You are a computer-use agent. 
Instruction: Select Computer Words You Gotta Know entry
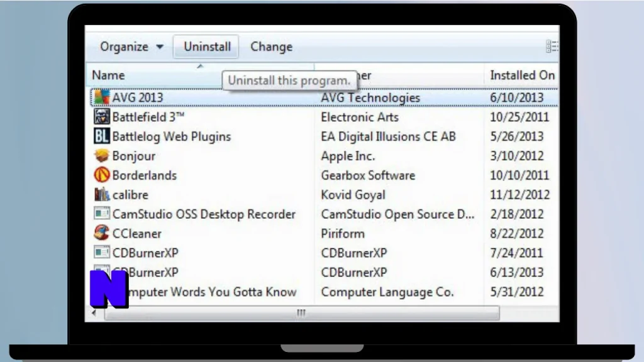point(211,292)
